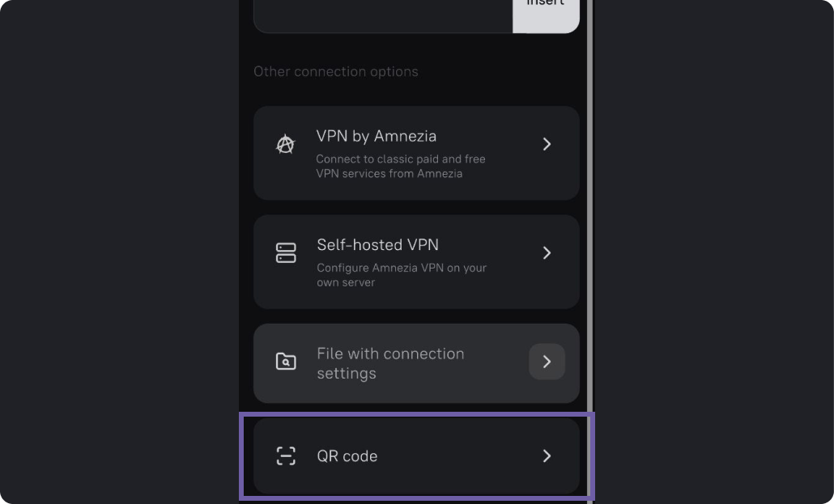Click empty area of the QR code card
Viewport: 834px width, 504px height.
pos(457,456)
